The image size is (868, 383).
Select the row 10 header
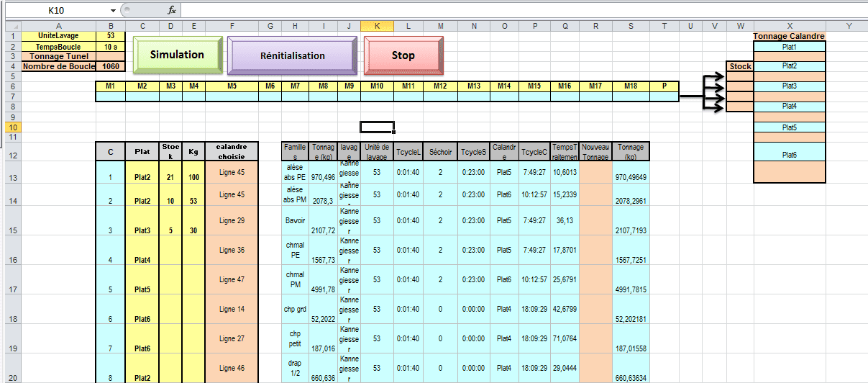click(11, 127)
